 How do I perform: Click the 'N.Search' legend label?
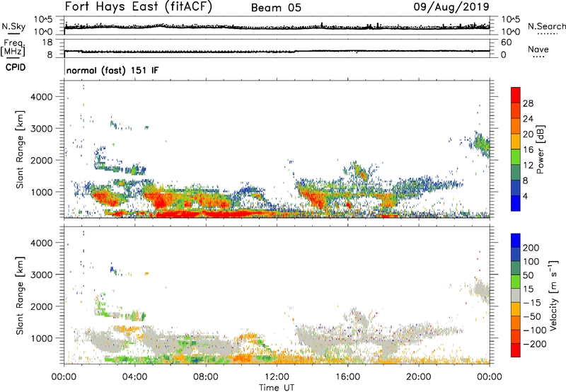546,26
